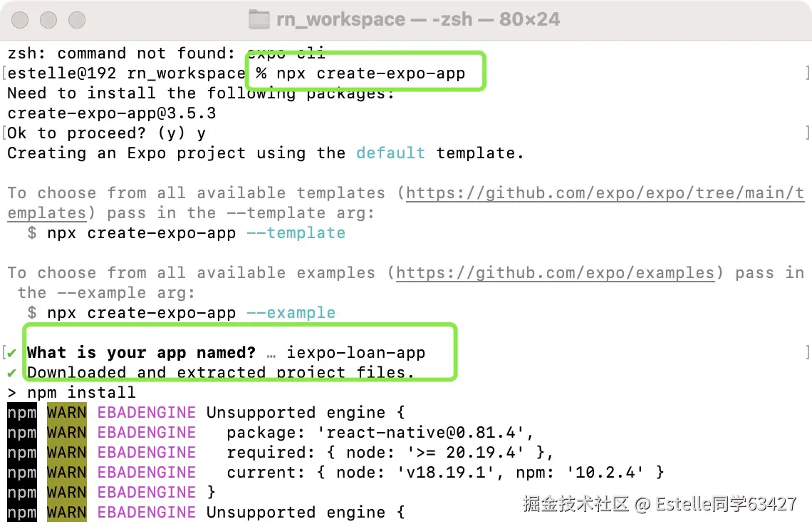
Task: Click the '> npm install' line
Action: point(71,392)
